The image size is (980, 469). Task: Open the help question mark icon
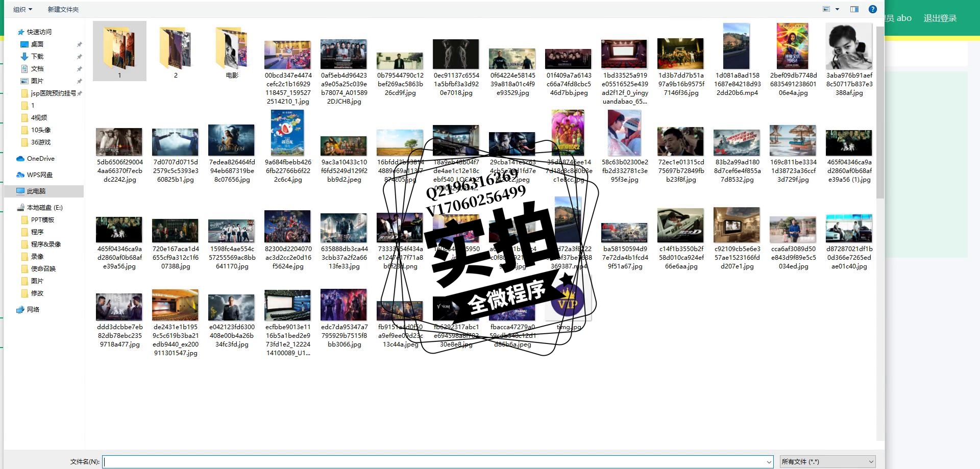click(873, 9)
